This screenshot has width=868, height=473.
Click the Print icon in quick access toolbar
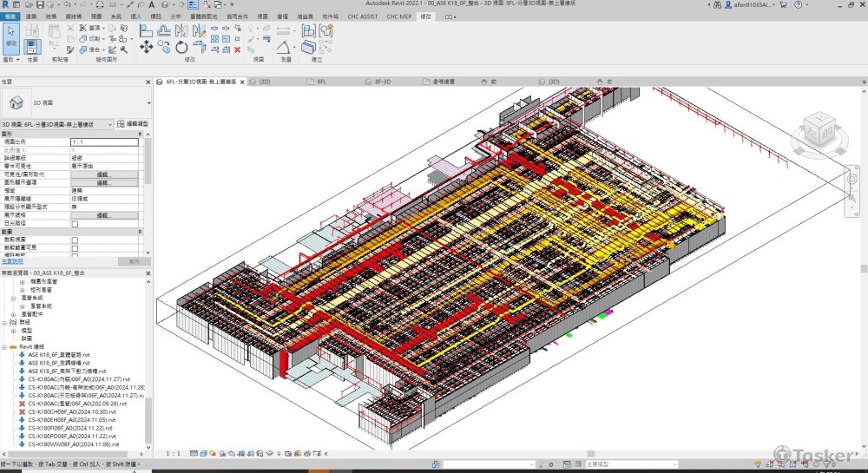pos(100,5)
